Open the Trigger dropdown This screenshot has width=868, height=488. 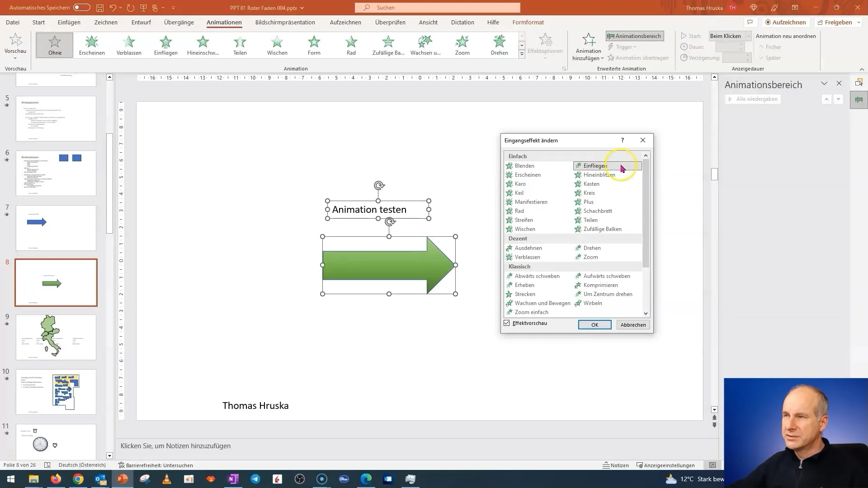[x=623, y=47]
